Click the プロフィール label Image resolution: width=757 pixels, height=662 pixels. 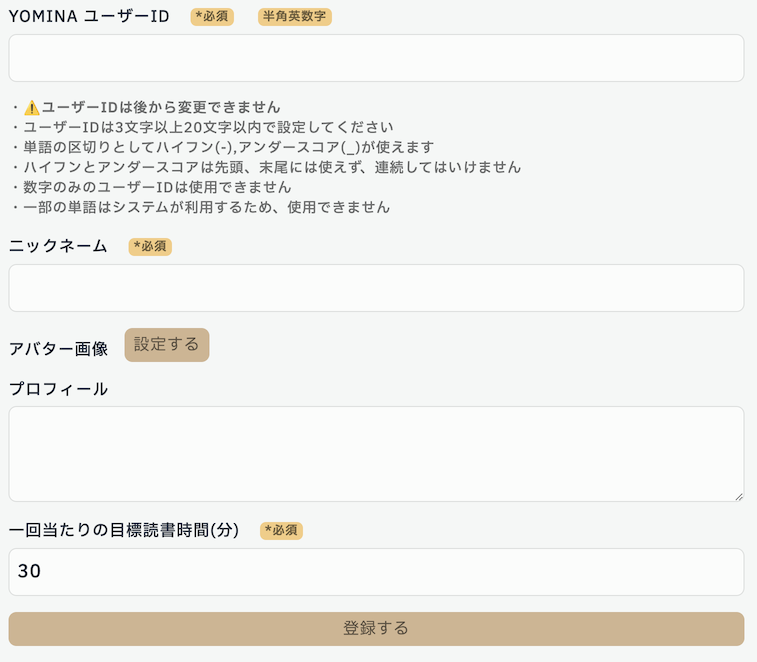tap(58, 389)
